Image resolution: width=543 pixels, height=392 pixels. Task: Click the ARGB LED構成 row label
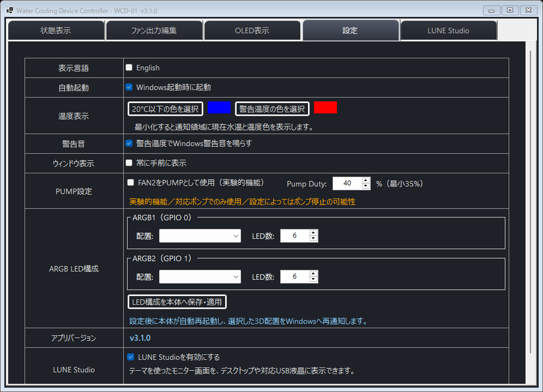point(74,269)
